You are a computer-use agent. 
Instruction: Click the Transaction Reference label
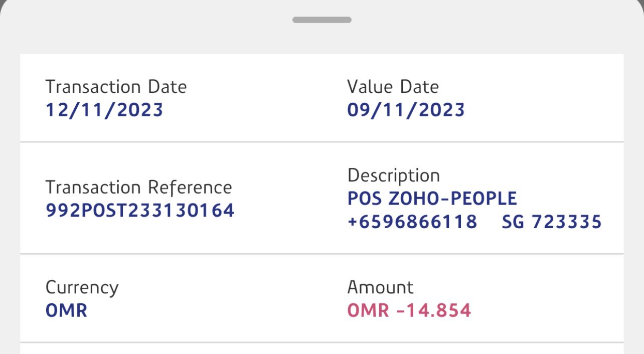pyautogui.click(x=138, y=187)
